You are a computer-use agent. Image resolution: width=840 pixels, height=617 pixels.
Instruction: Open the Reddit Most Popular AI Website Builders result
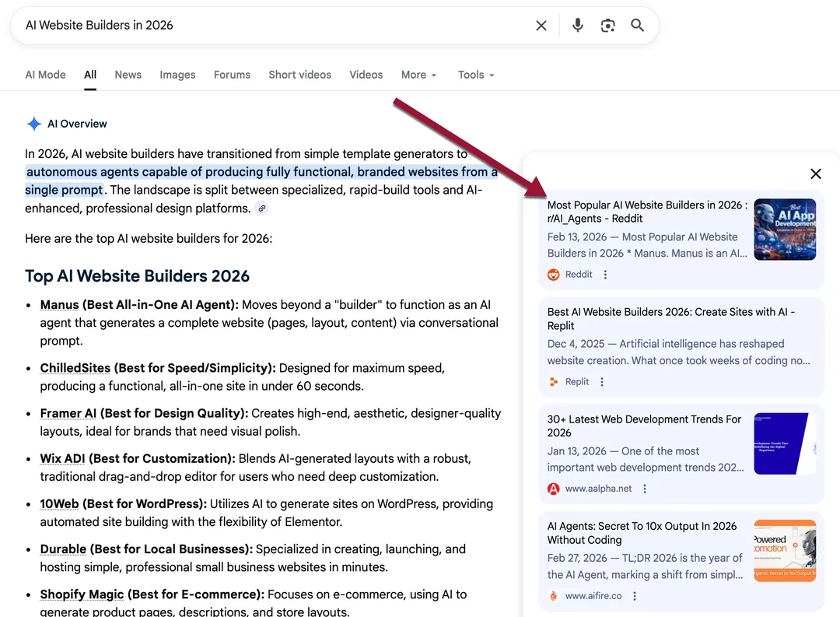pyautogui.click(x=646, y=212)
